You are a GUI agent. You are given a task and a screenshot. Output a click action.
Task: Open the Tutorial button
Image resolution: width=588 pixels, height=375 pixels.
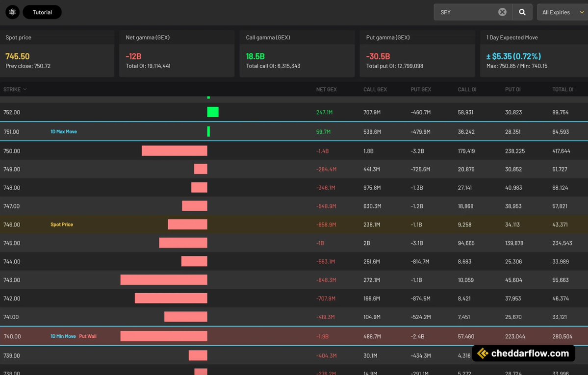pyautogui.click(x=42, y=12)
